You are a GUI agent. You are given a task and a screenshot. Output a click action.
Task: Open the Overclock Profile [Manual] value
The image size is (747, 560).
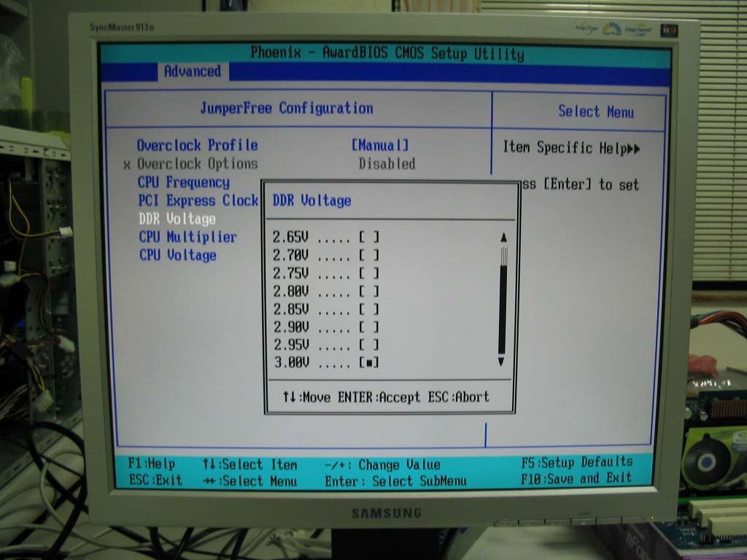pos(379,145)
